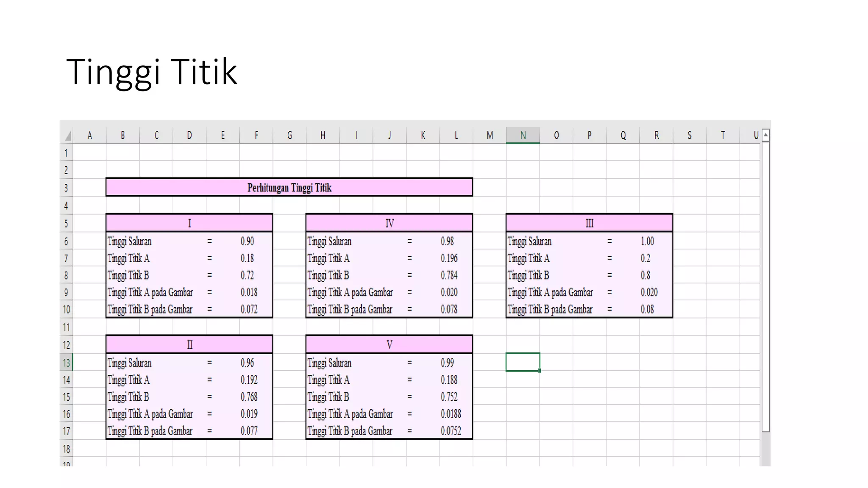
Task: Click Tinggi Saluran value 0.90
Action: coord(248,241)
